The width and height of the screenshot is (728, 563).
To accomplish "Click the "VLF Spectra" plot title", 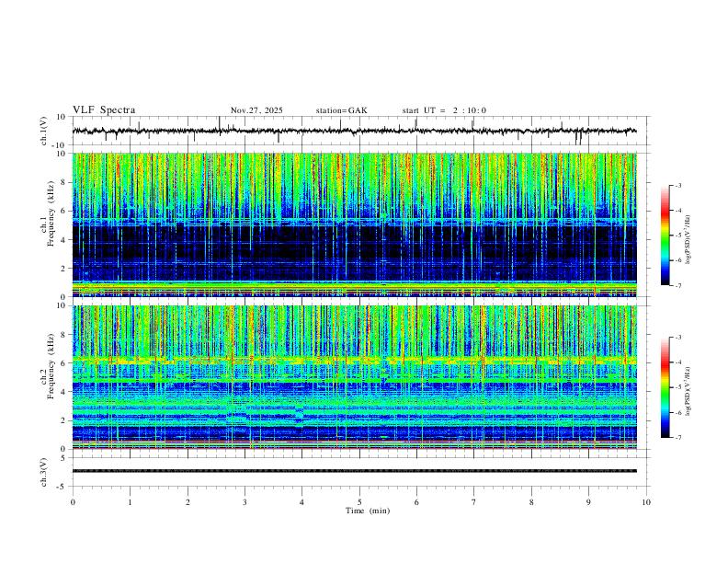I will (104, 110).
